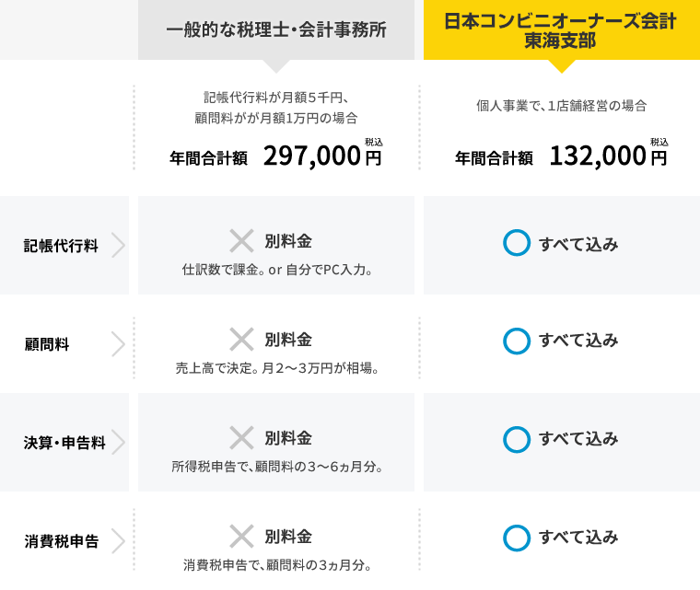Click chevron arrow next to 記帳代行料
This screenshot has width=700, height=590.
[118, 245]
